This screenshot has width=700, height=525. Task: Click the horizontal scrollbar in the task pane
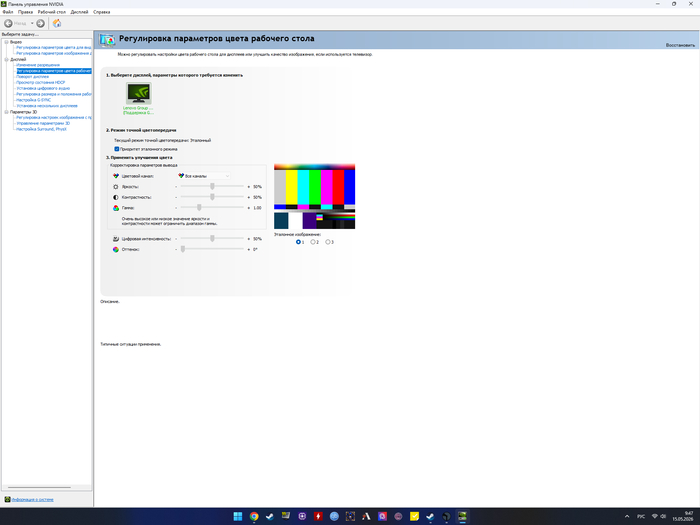(39, 488)
